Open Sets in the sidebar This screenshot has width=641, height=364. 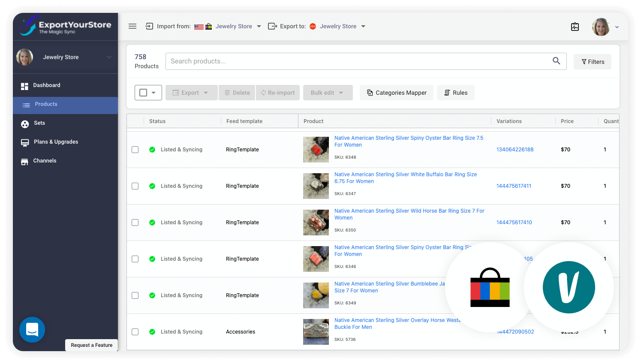click(65, 123)
